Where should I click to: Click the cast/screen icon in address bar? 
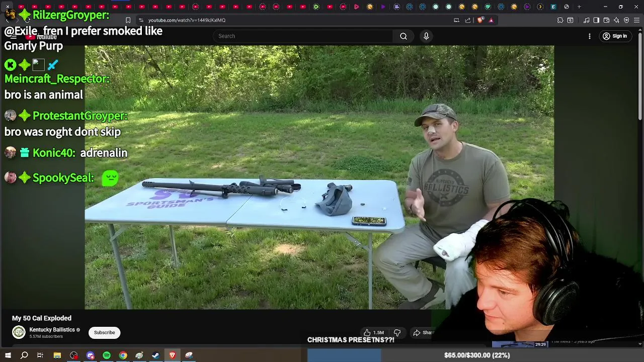tap(456, 20)
